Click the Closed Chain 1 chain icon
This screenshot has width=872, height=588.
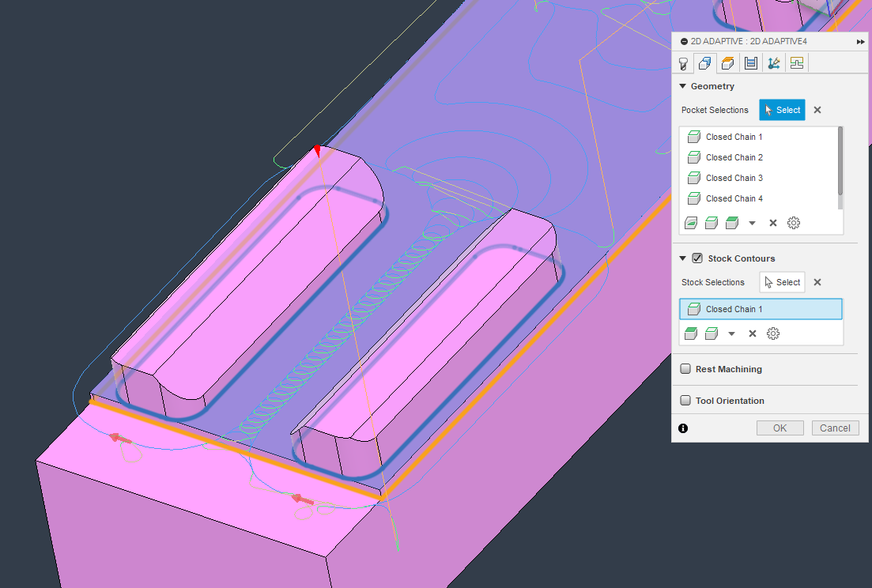click(x=693, y=309)
